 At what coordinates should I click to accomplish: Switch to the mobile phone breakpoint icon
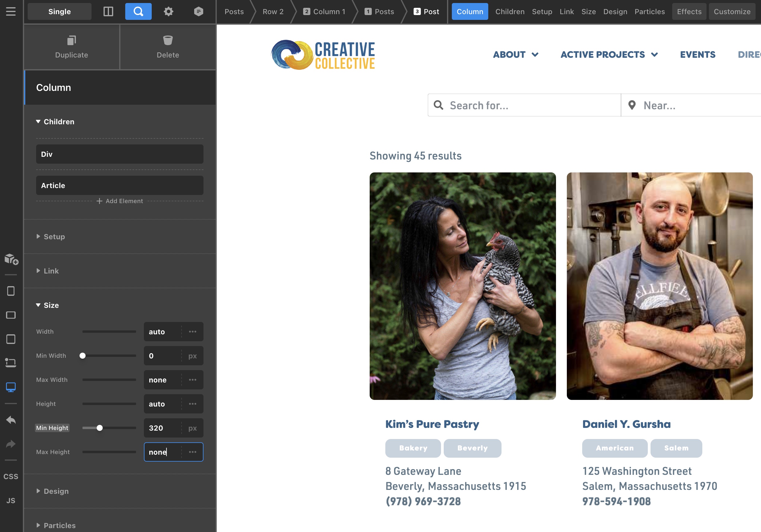pyautogui.click(x=11, y=291)
